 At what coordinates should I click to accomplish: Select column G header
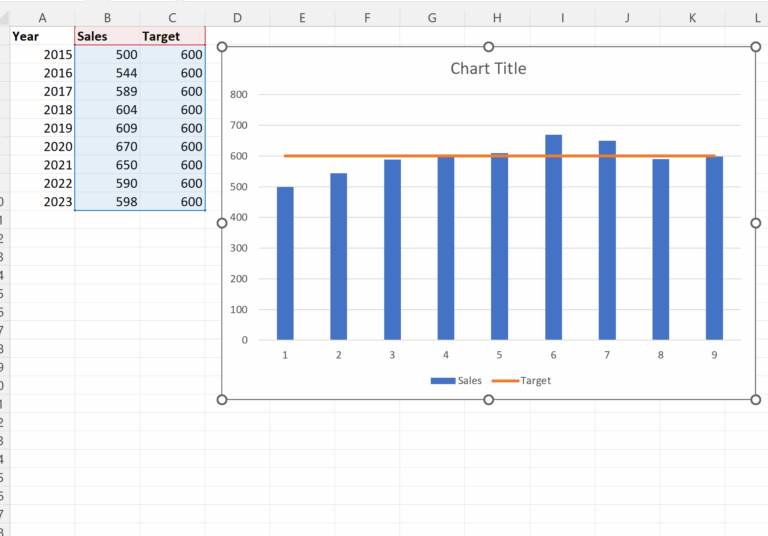click(432, 18)
